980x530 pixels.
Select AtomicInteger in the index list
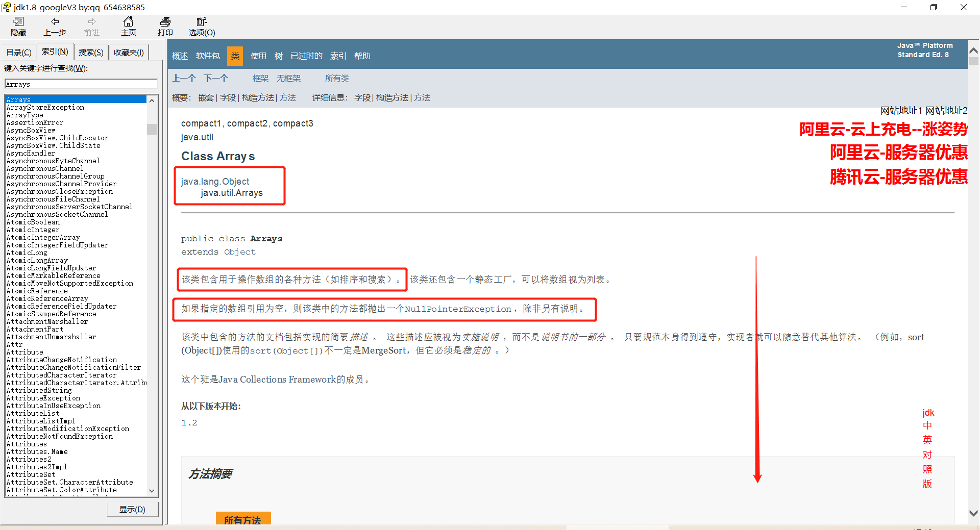(33, 230)
